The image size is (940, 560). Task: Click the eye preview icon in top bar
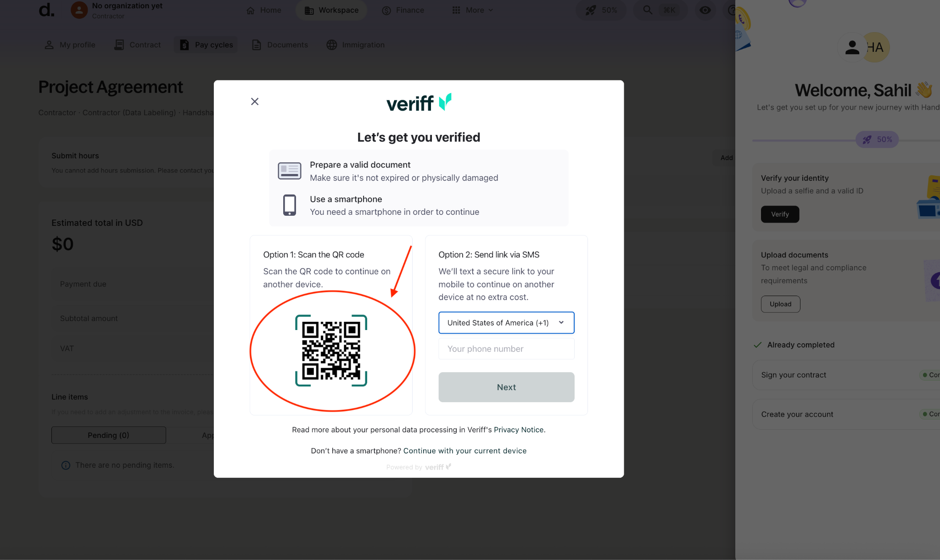705,10
